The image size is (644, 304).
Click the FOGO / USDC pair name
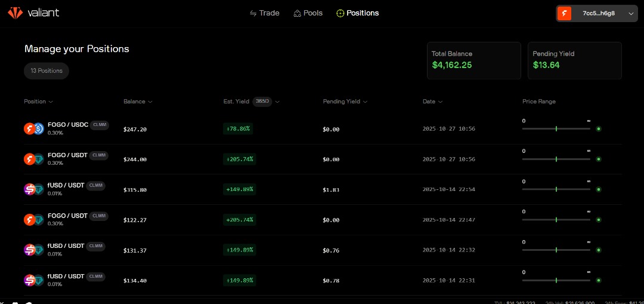tap(68, 125)
